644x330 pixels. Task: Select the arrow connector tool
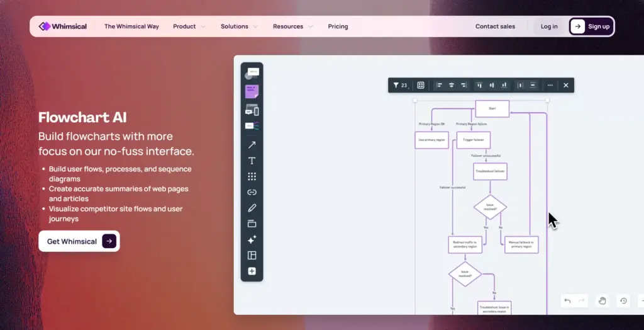point(252,145)
